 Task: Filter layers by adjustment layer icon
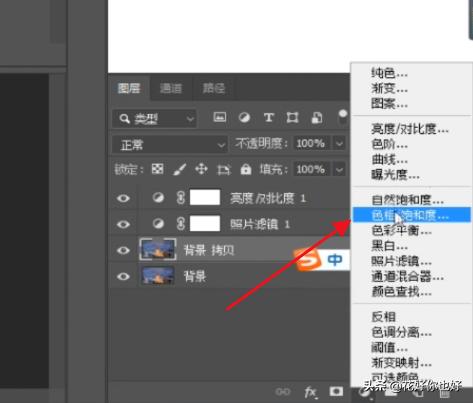(244, 117)
